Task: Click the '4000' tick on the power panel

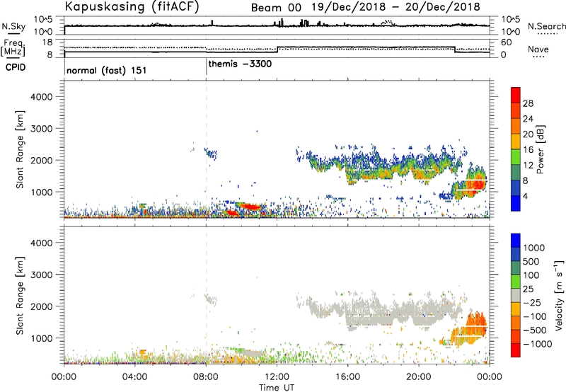Action: click(42, 97)
